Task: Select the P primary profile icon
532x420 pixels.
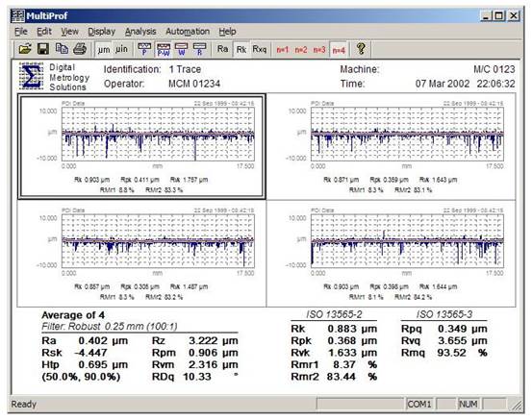Action: (144, 49)
